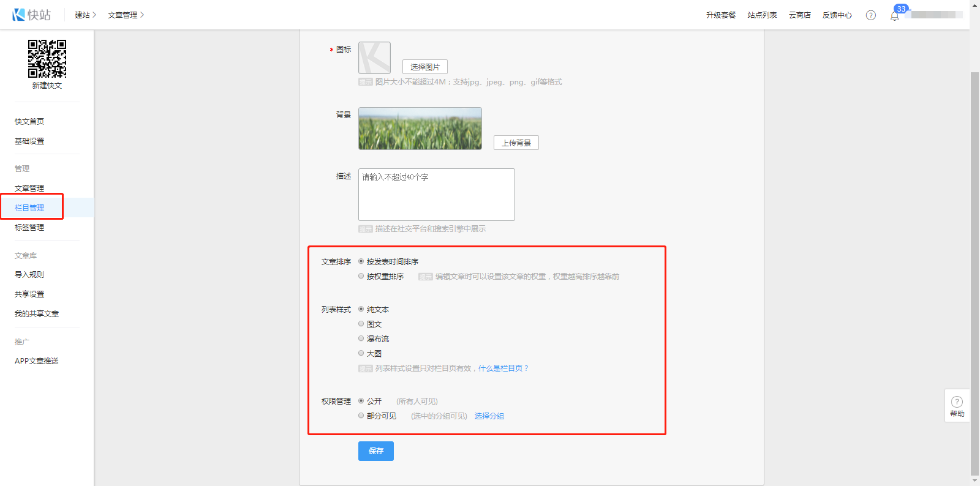Open 标签管理 in the sidebar

coord(29,228)
